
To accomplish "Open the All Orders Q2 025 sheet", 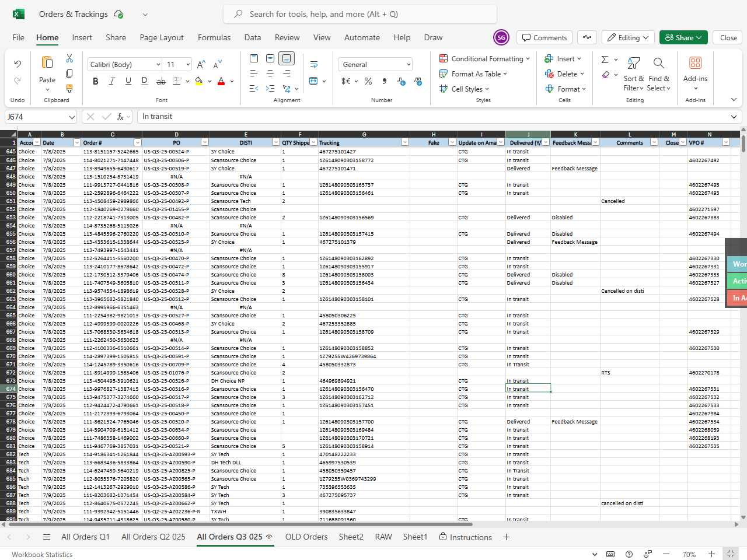I will (153, 537).
